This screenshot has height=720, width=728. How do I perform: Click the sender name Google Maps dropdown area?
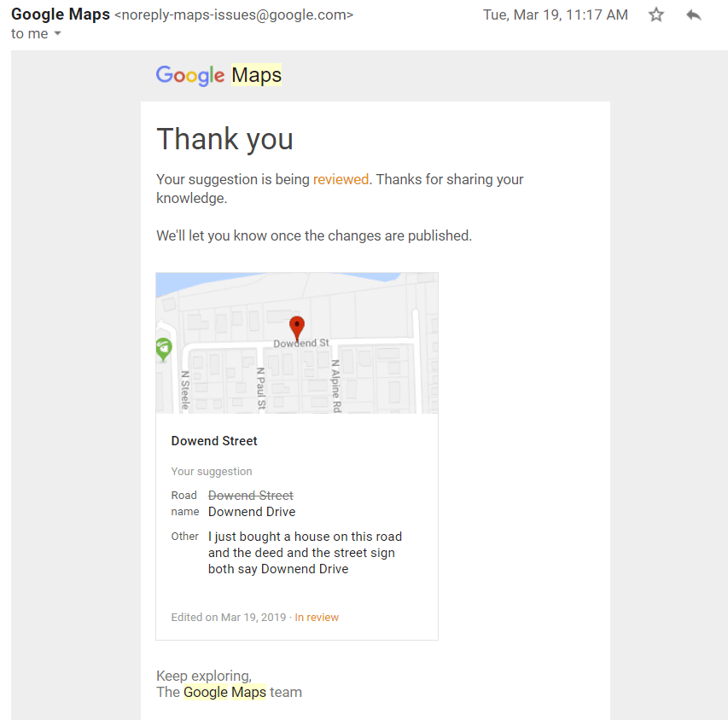60,15
